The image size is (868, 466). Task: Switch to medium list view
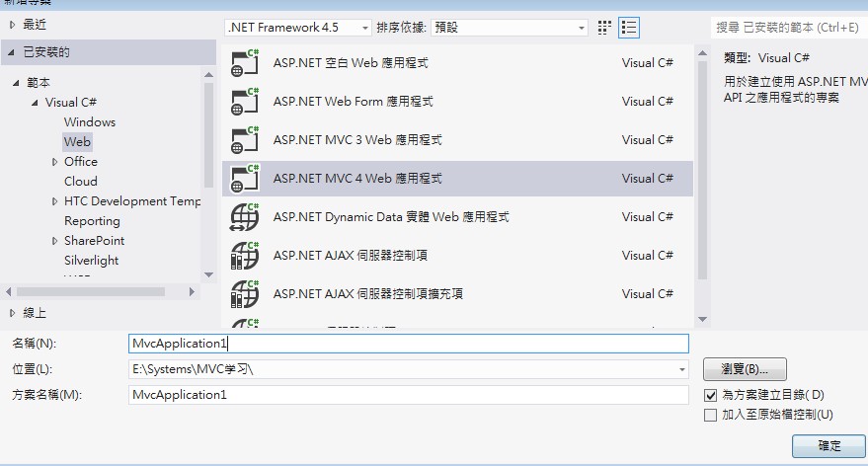tap(629, 28)
